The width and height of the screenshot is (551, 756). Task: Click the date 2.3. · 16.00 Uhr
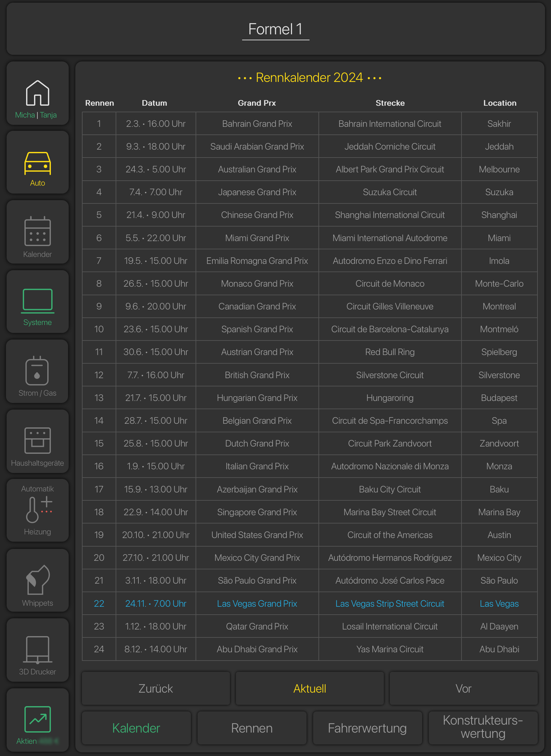coord(156,124)
